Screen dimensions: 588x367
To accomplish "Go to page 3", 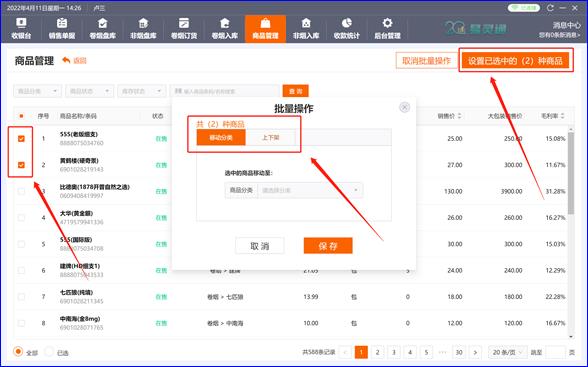I will coord(394,352).
